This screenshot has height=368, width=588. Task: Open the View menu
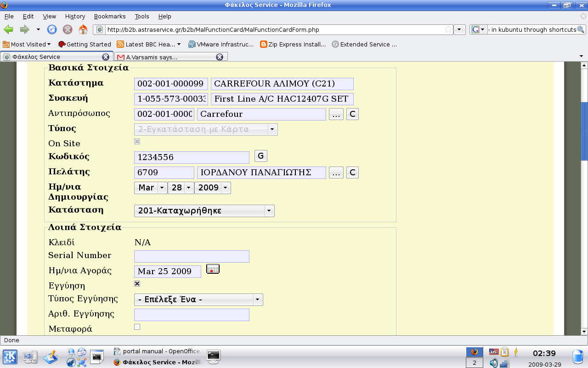click(x=50, y=16)
